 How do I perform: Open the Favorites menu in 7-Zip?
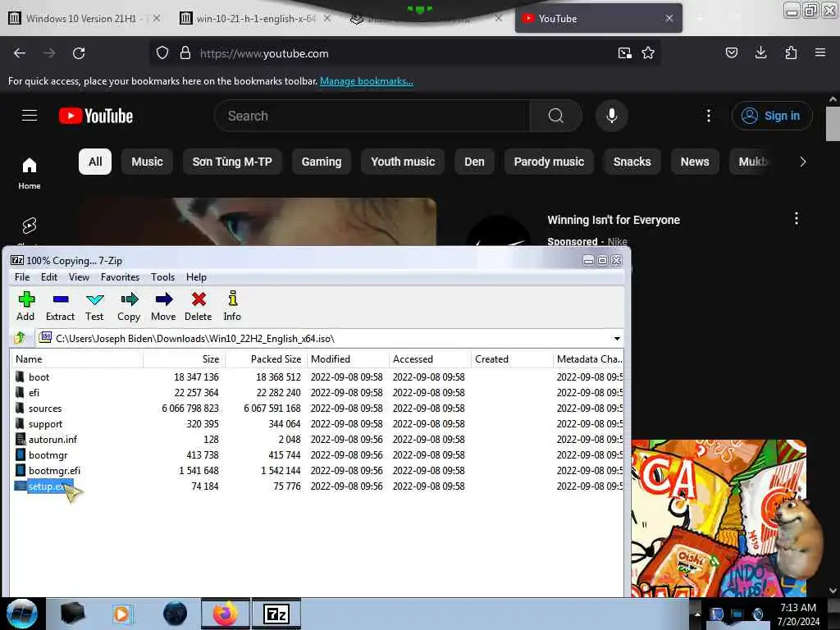(x=120, y=277)
